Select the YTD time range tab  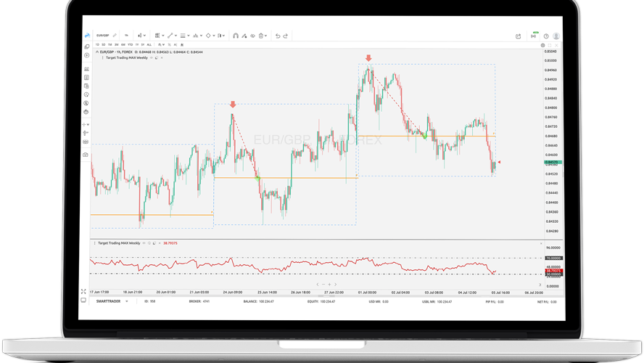130,45
